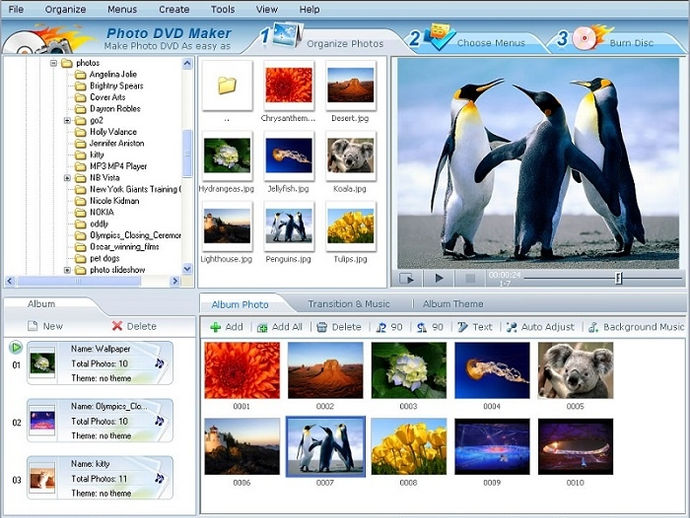Select Penguins.jpg thumbnail in browser

[x=289, y=226]
